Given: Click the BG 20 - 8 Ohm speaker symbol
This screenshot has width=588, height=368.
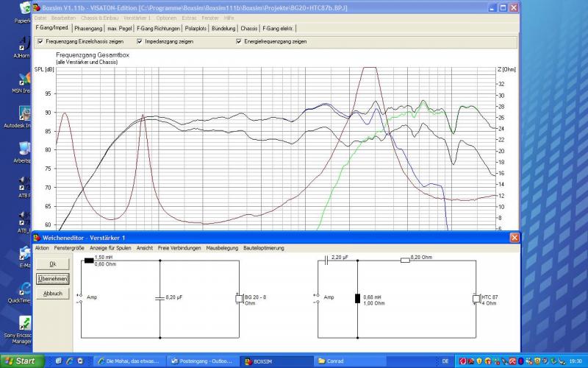Looking at the screenshot, I should (x=240, y=299).
